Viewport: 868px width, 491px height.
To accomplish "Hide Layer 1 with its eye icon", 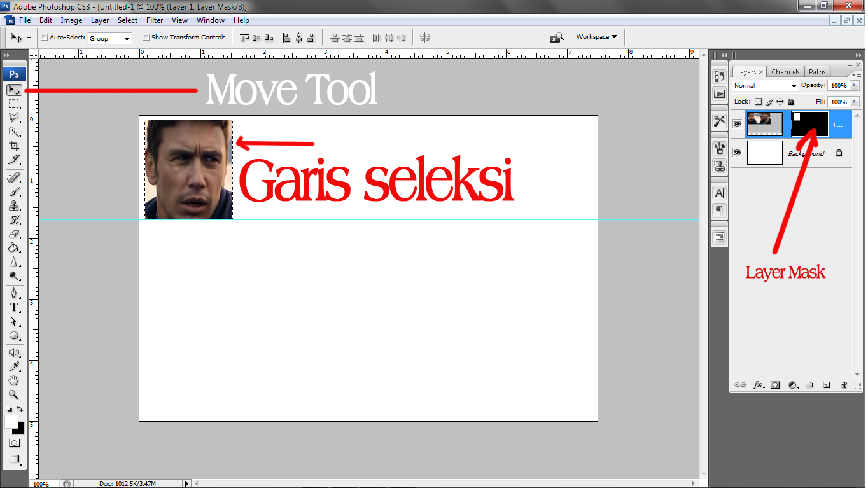I will click(x=737, y=124).
